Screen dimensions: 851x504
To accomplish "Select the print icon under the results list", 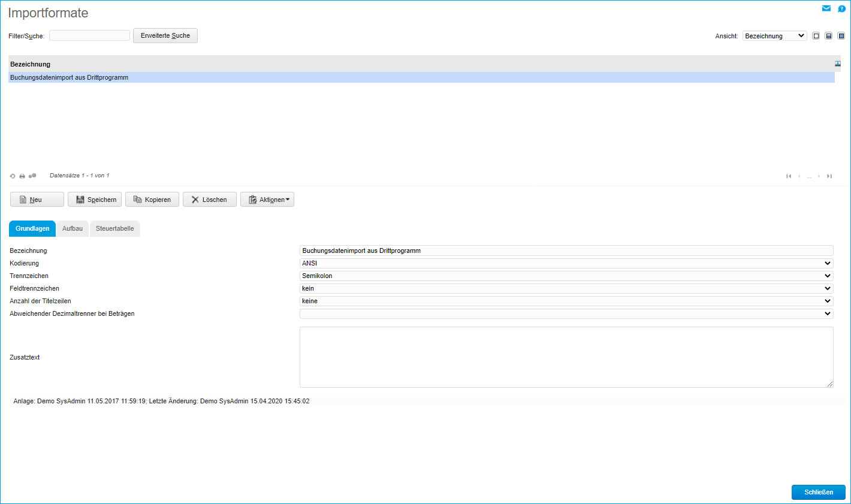I will click(x=22, y=175).
